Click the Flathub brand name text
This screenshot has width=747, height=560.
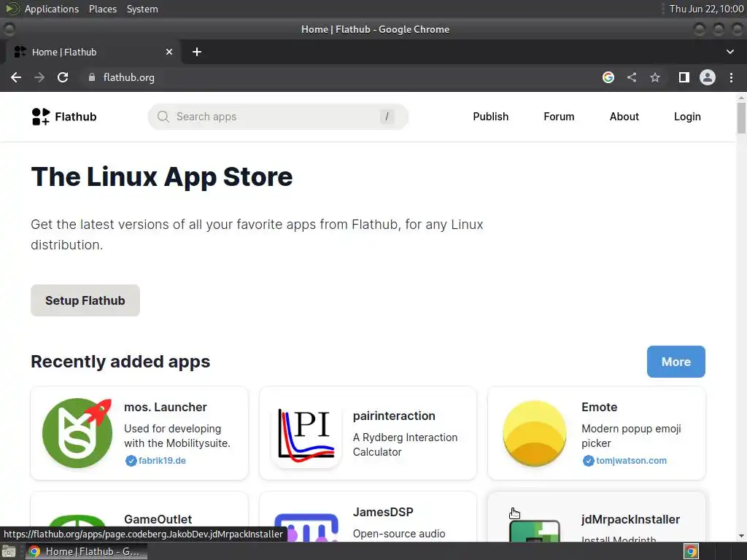tap(76, 117)
